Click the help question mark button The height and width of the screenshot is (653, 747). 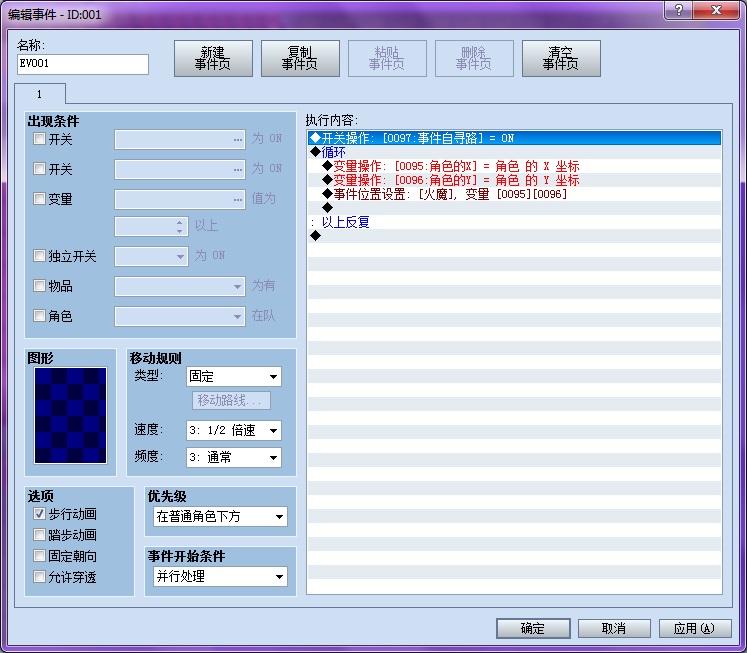click(679, 10)
